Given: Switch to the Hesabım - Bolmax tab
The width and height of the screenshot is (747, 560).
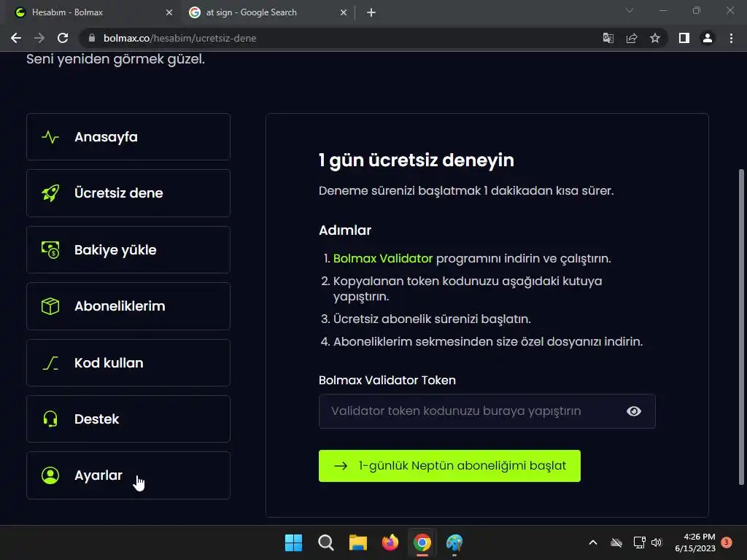Looking at the screenshot, I should (x=93, y=12).
